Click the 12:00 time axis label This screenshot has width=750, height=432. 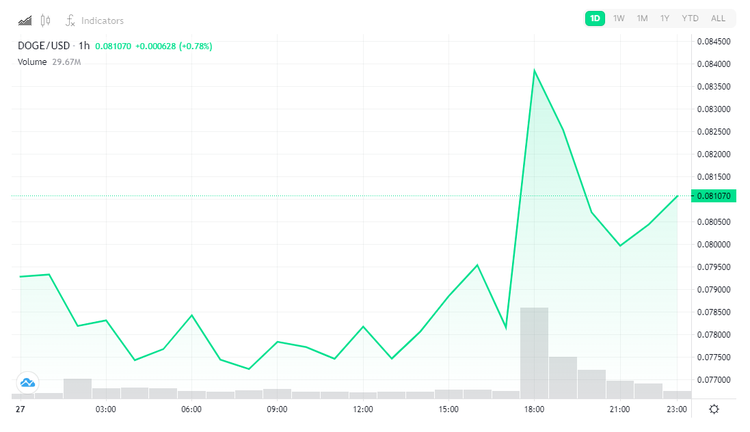coord(363,409)
